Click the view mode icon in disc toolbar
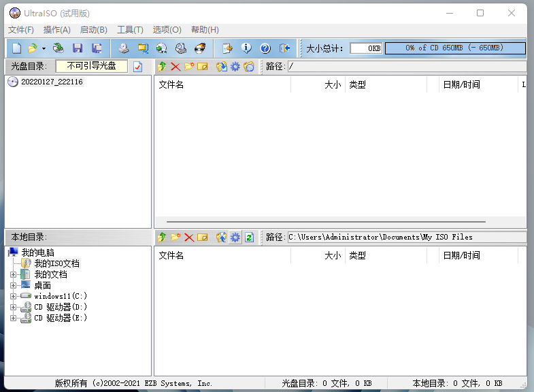This screenshot has width=534, height=392. pyautogui.click(x=249, y=67)
